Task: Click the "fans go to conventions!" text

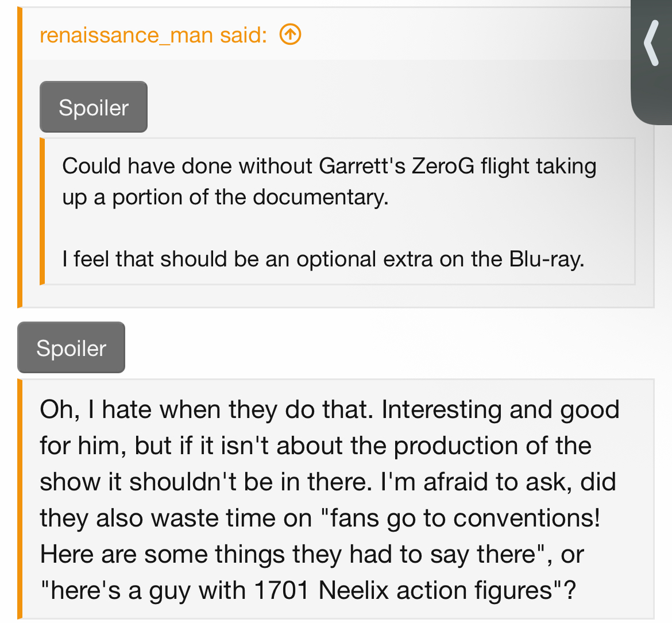Action: pyautogui.click(x=460, y=518)
